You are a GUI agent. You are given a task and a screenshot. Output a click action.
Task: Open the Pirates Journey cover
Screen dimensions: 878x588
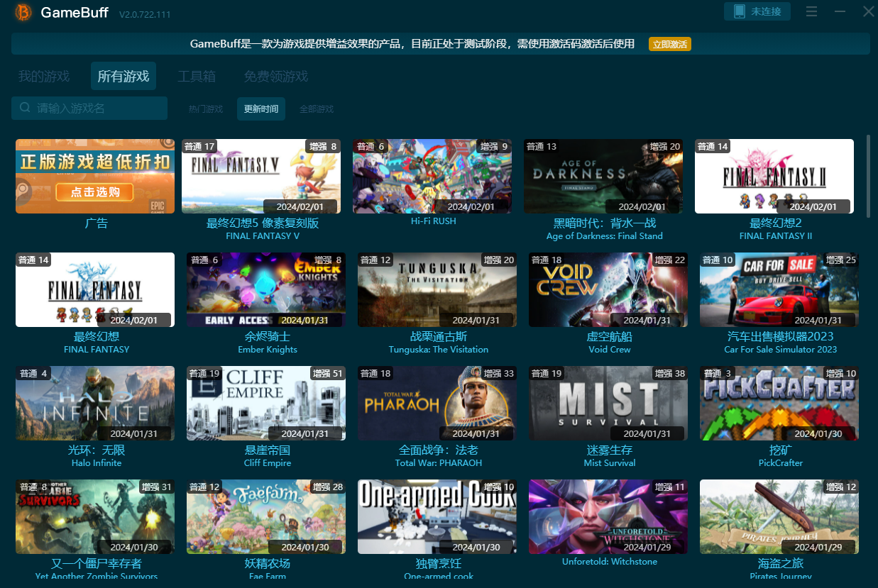tap(779, 516)
